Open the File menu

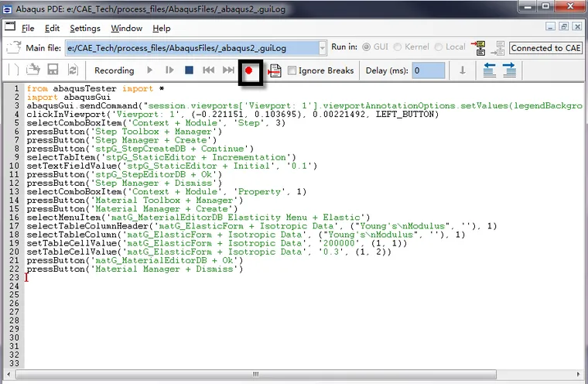tap(28, 28)
